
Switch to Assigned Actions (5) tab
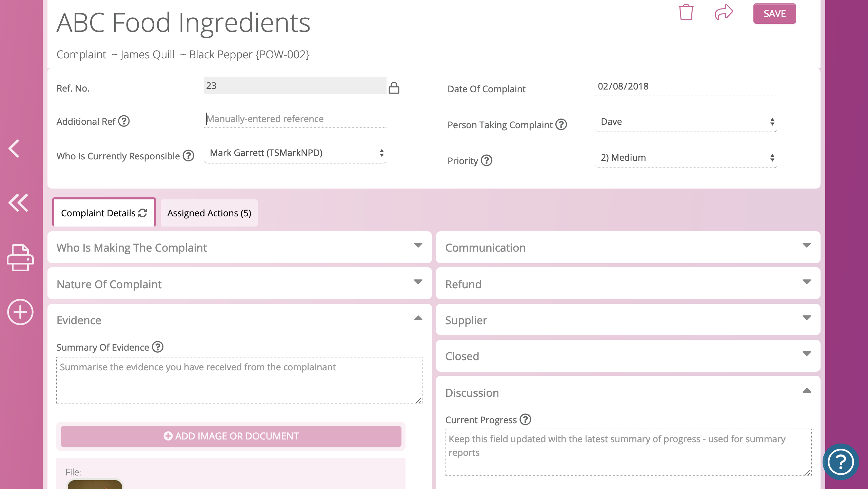[209, 213]
